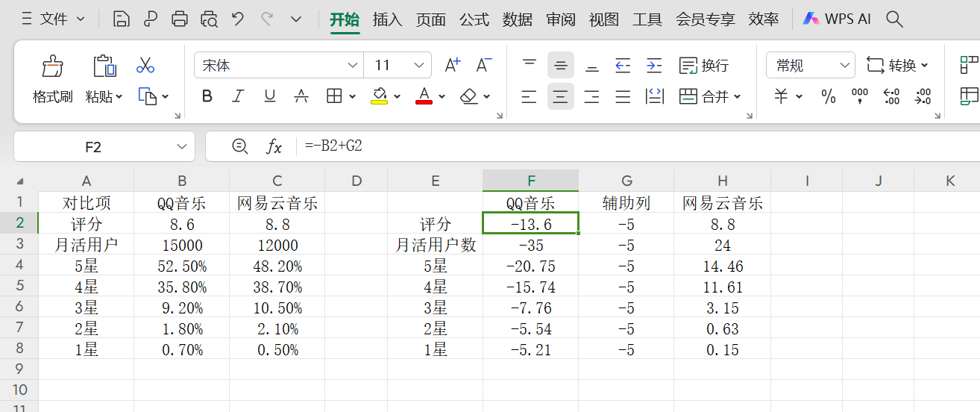Screen dimensions: 980x412
Task: Open the number format dropdown 常规
Action: coord(811,66)
